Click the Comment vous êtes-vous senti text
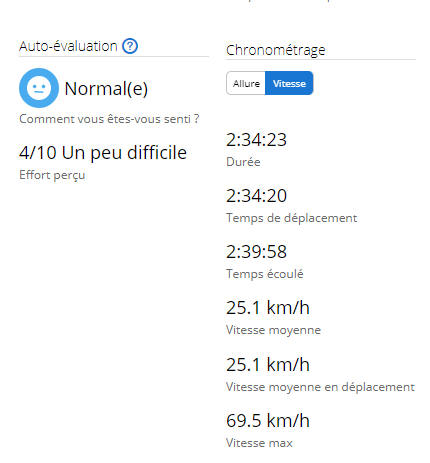 [109, 119]
